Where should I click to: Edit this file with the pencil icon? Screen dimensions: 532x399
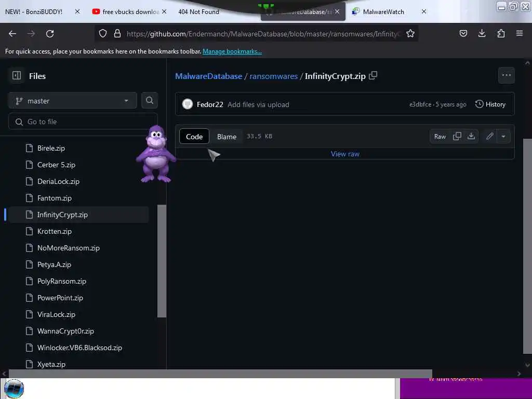tap(489, 137)
